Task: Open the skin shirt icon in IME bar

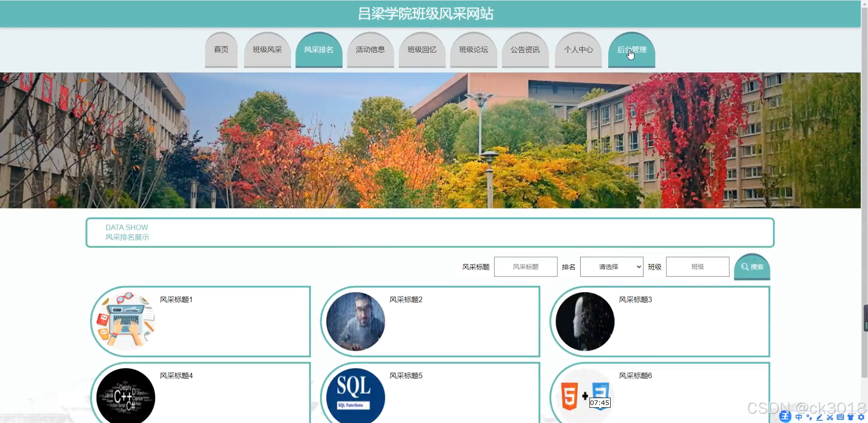Action: click(851, 417)
